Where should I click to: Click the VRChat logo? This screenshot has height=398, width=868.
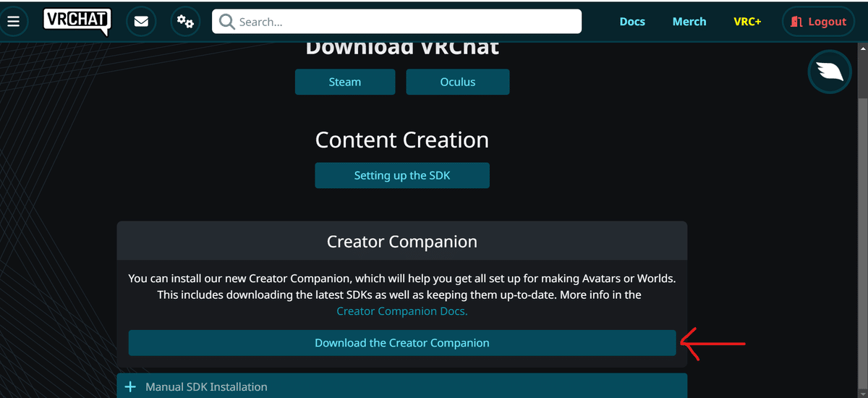pos(77,21)
